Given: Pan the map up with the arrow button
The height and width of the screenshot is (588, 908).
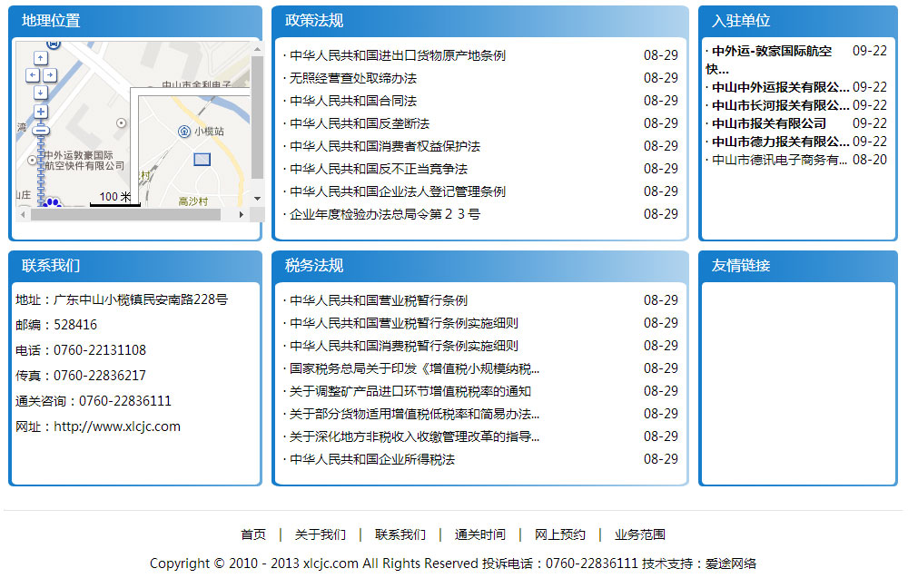Looking at the screenshot, I should coord(40,58).
